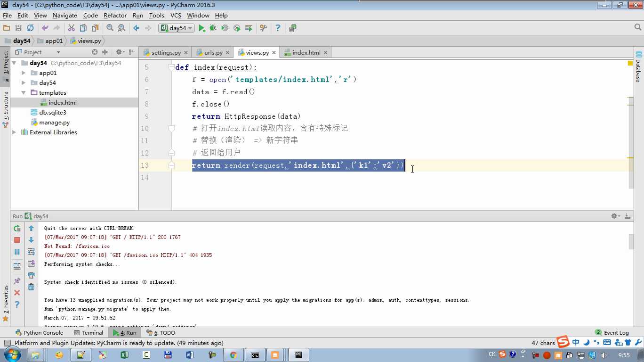Open Run panel gear settings
This screenshot has height=362, width=644.
coord(615,216)
